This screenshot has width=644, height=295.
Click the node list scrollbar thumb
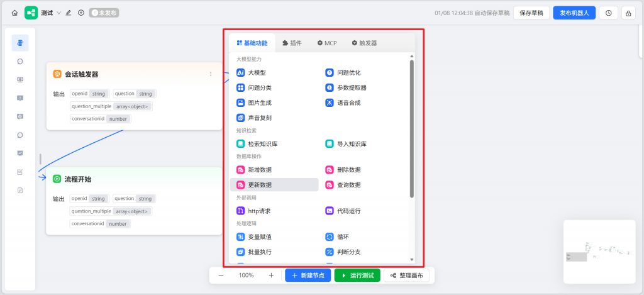tap(412, 129)
